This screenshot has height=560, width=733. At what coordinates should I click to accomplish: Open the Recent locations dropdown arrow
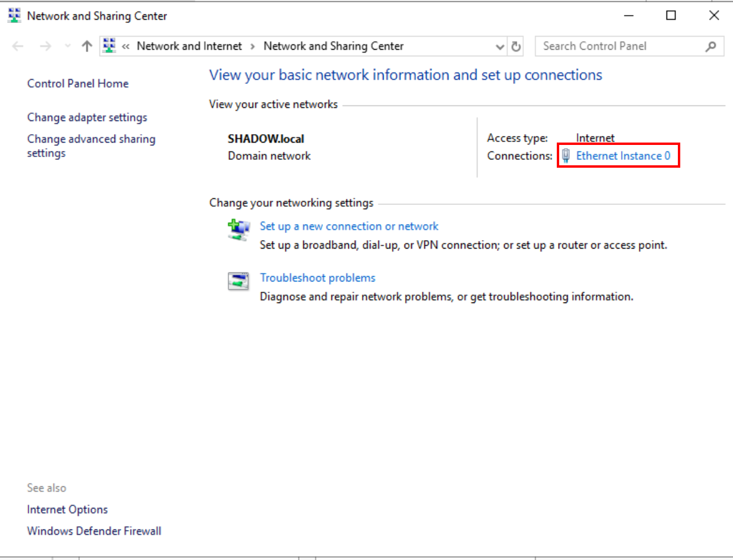click(x=68, y=46)
